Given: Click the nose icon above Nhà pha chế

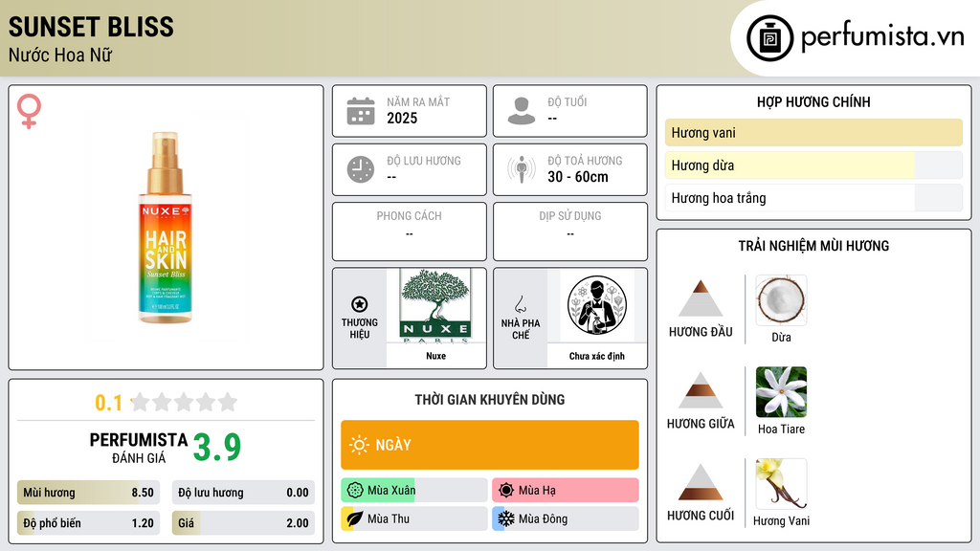Looking at the screenshot, I should point(520,304).
